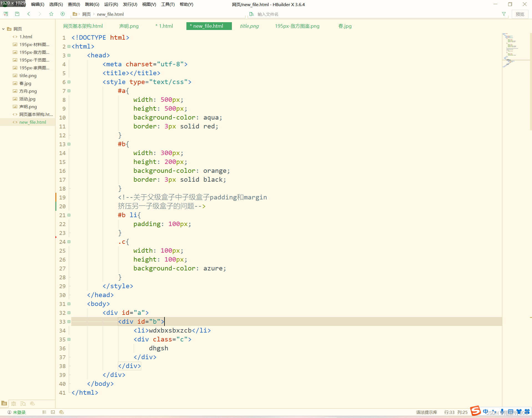Fold the body tag on line 31
This screenshot has width=532, height=418.
[x=69, y=304]
